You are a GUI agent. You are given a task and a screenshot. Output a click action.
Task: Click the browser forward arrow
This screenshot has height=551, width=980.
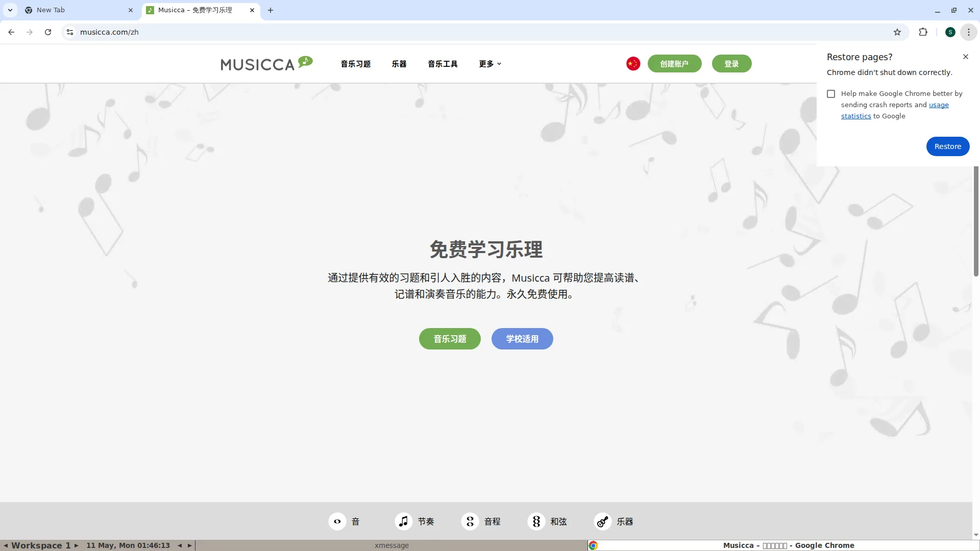click(30, 32)
